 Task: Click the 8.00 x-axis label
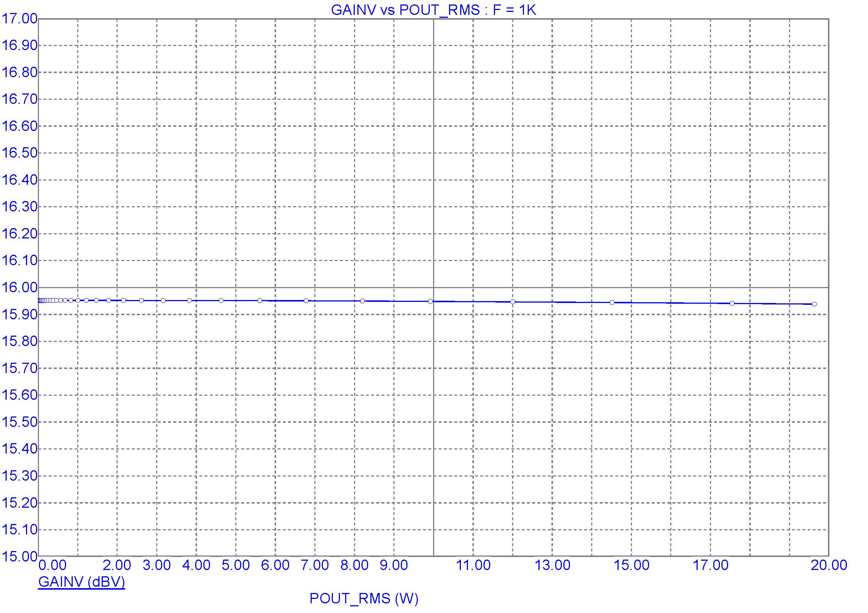[x=354, y=566]
